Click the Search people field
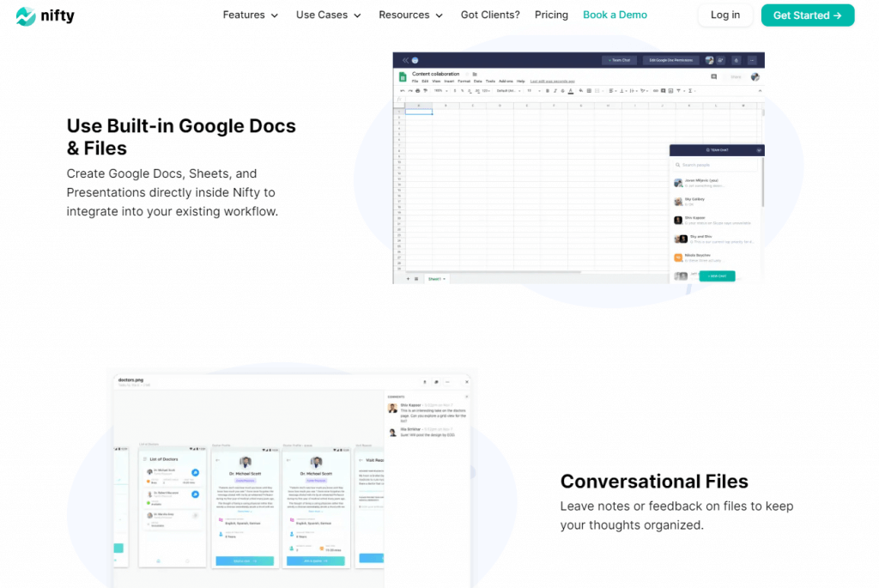879x588 pixels. [715, 165]
